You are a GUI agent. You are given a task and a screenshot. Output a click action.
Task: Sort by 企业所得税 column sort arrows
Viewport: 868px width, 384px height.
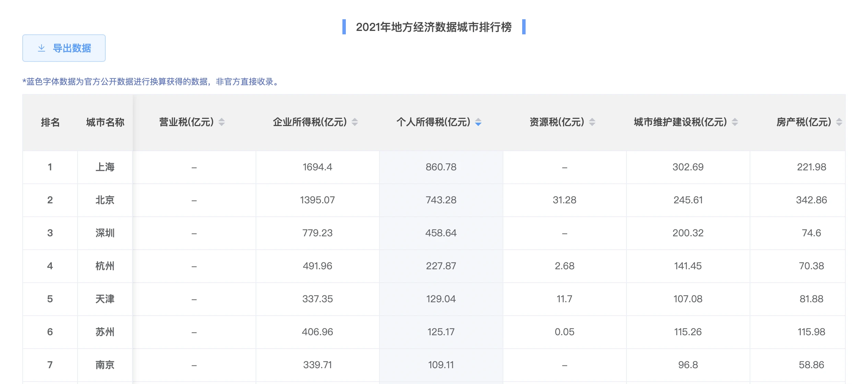[x=355, y=122]
